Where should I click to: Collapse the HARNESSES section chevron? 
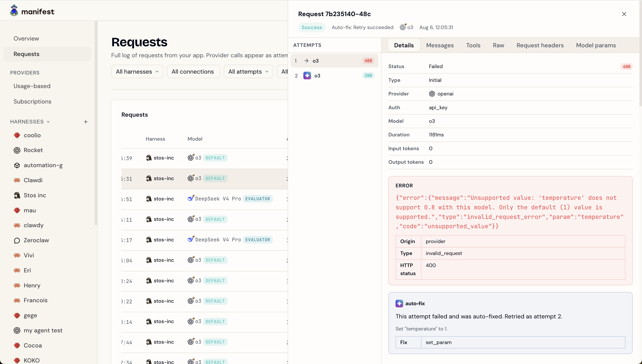point(48,122)
